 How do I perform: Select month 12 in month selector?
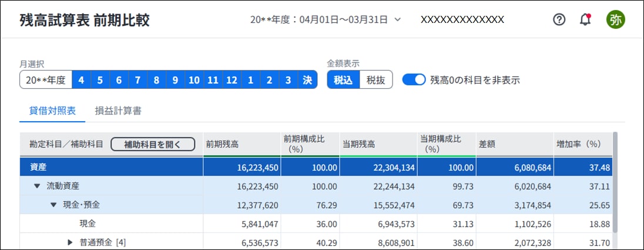(232, 80)
